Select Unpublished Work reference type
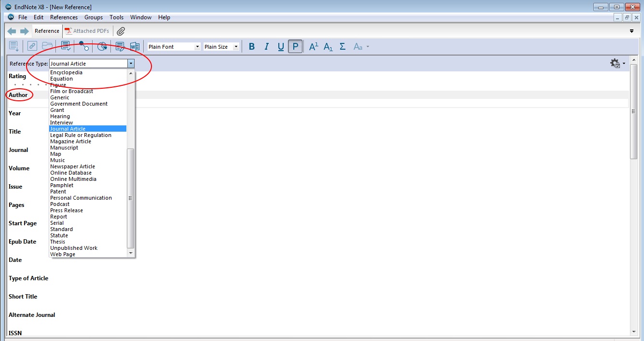 pyautogui.click(x=74, y=248)
